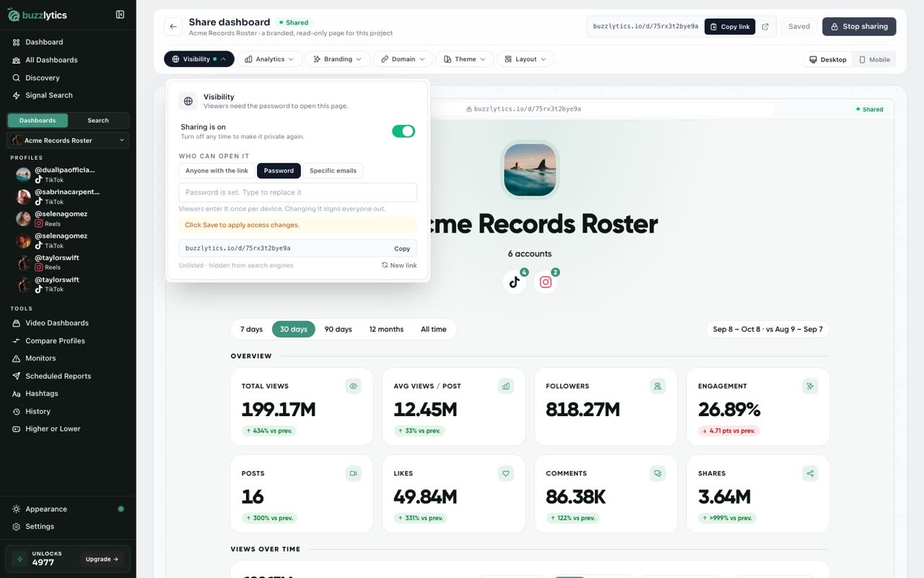Image resolution: width=924 pixels, height=578 pixels.
Task: Click the eye icon on Total Views card
Action: tap(354, 387)
